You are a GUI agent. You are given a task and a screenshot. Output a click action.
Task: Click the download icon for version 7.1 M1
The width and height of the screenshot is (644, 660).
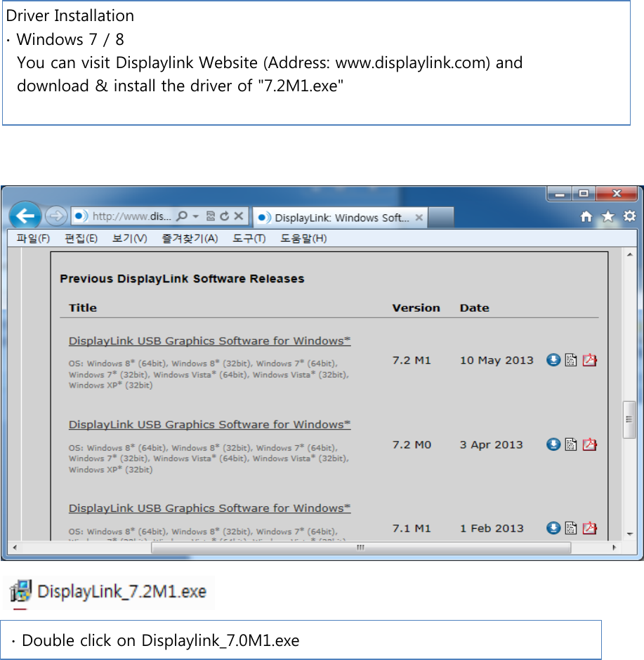(553, 528)
